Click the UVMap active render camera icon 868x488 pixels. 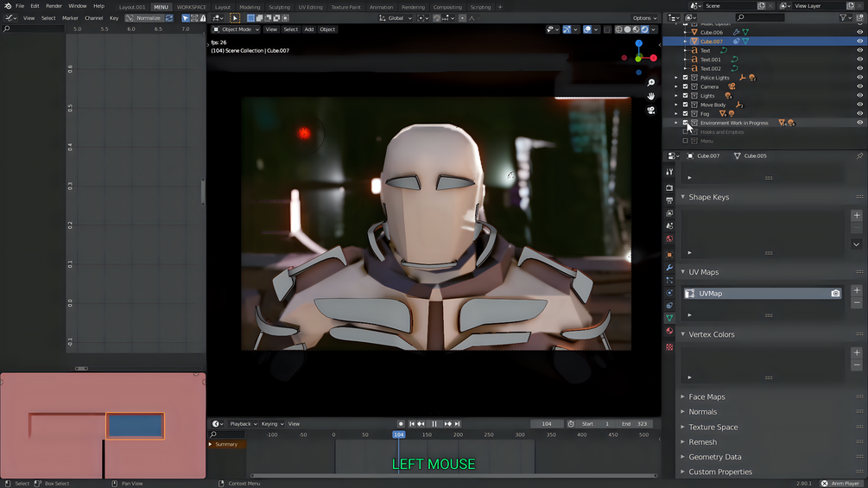[835, 294]
